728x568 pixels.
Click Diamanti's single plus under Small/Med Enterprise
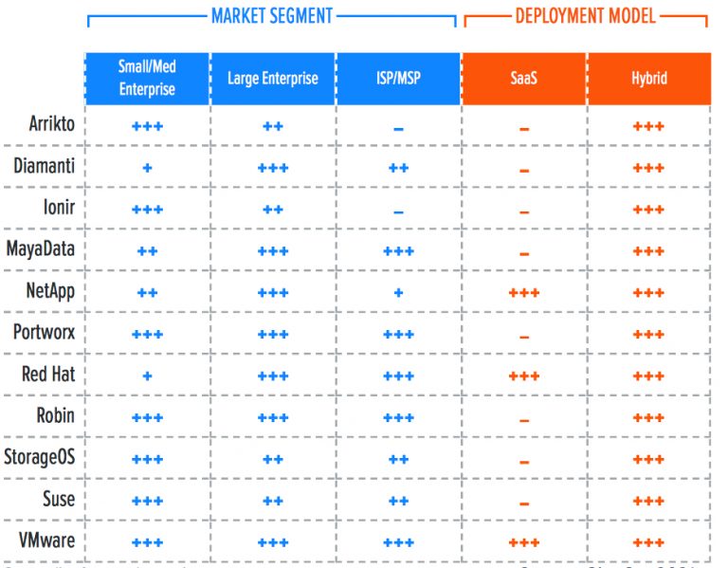click(x=147, y=168)
